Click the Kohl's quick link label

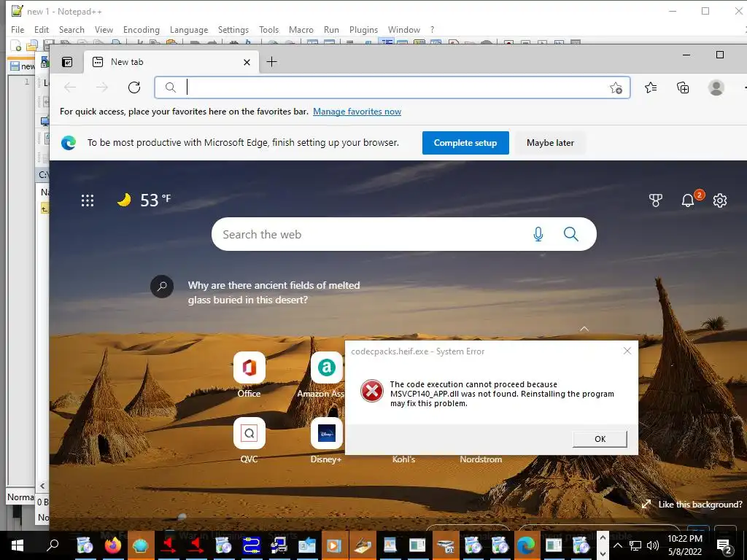point(403,459)
